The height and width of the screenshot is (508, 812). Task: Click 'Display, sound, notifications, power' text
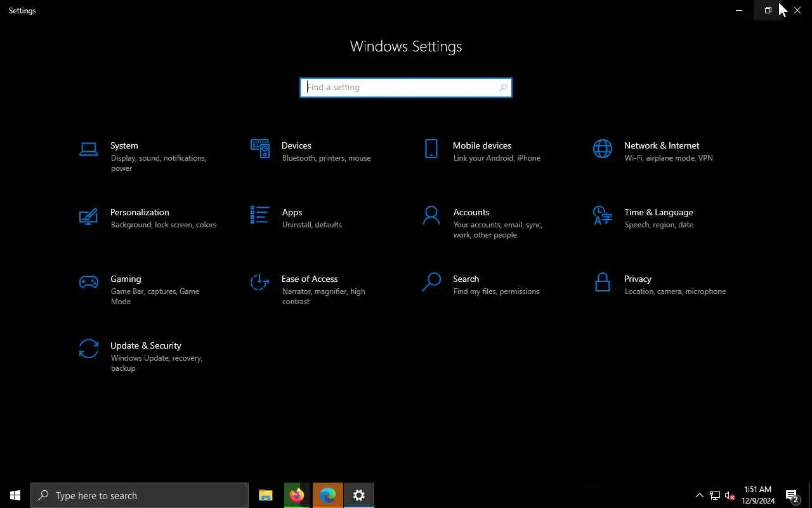pos(159,163)
